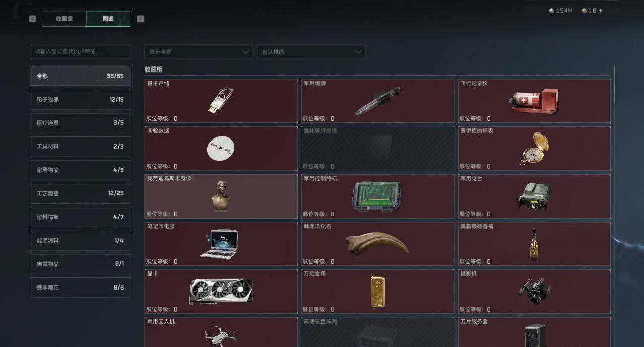The image size is (644, 347).
Task: Open the 飞行记录仪 flight recorder item
Action: 534,101
